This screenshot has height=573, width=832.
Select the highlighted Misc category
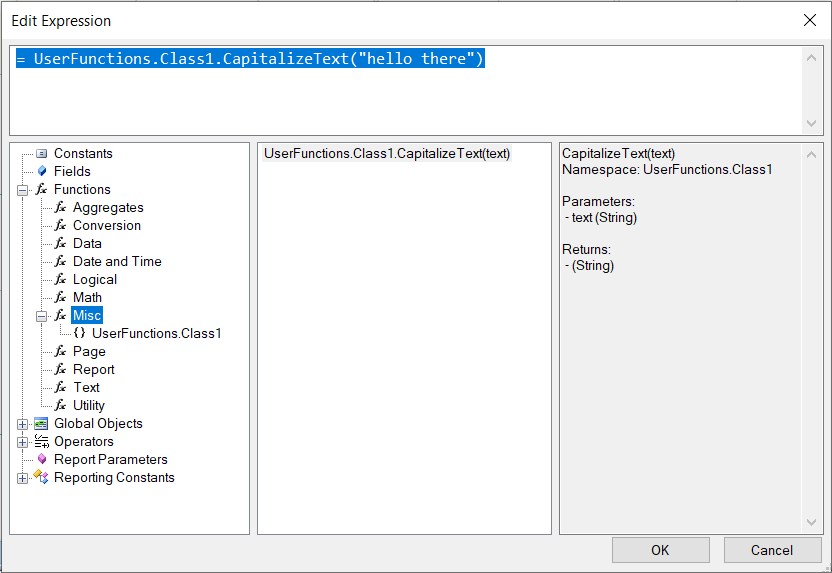click(x=86, y=315)
